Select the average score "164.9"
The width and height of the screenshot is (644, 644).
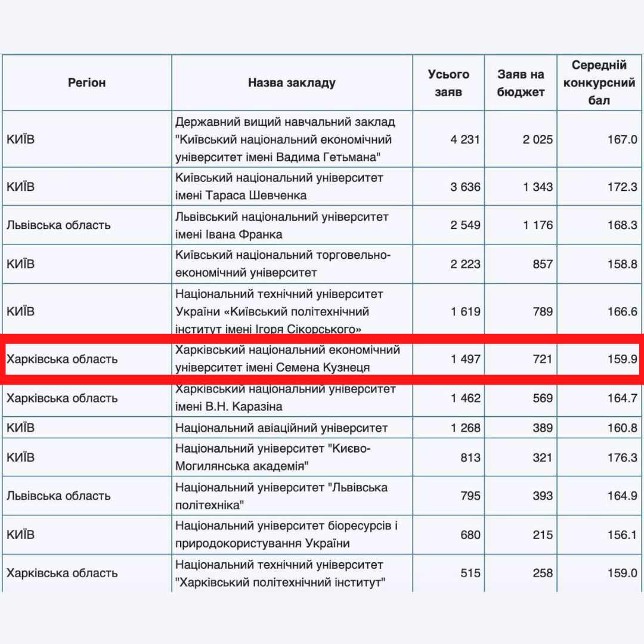pyautogui.click(x=622, y=496)
